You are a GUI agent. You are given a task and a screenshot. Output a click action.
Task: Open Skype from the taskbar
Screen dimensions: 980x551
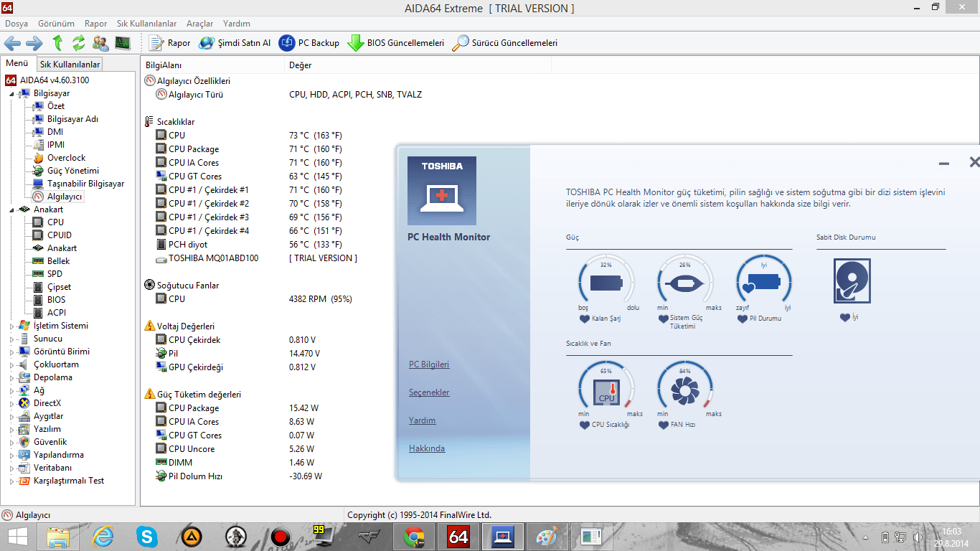147,537
